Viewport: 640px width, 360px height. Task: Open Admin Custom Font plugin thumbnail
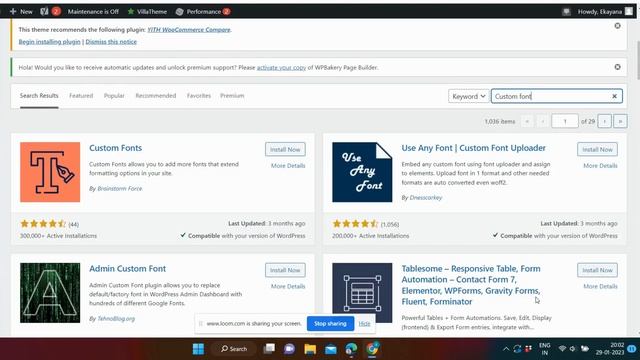tap(50, 293)
